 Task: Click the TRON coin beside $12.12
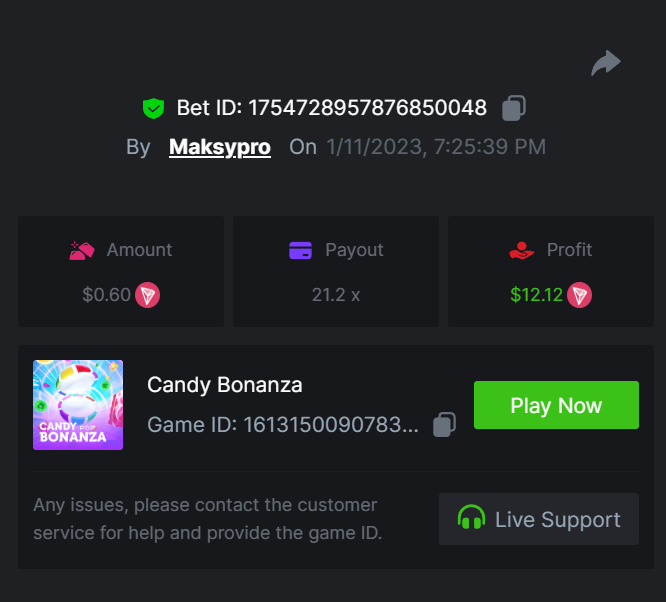[580, 295]
